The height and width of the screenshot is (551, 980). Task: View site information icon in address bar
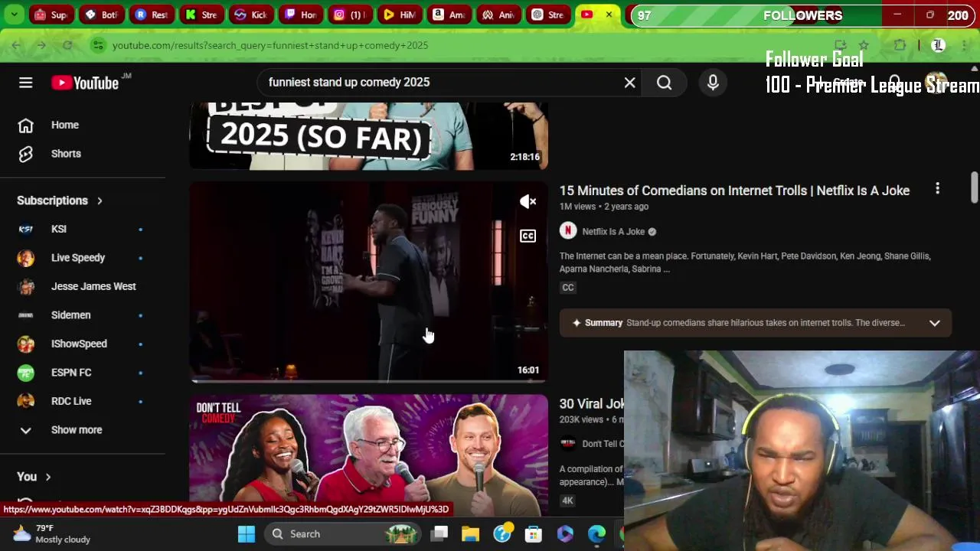point(97,45)
